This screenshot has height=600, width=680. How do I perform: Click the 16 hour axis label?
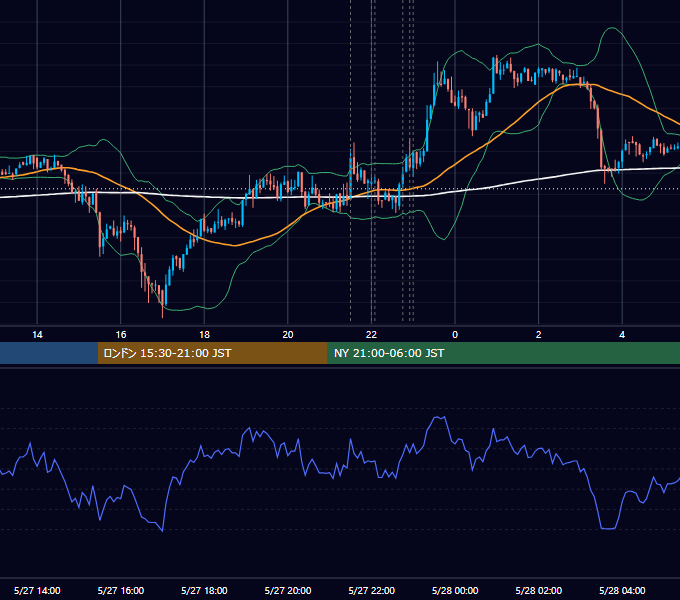121,335
